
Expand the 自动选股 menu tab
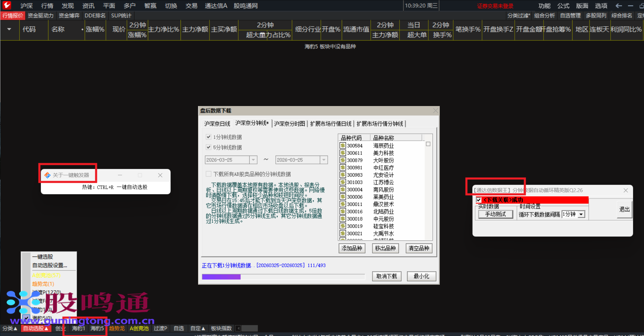(36, 328)
